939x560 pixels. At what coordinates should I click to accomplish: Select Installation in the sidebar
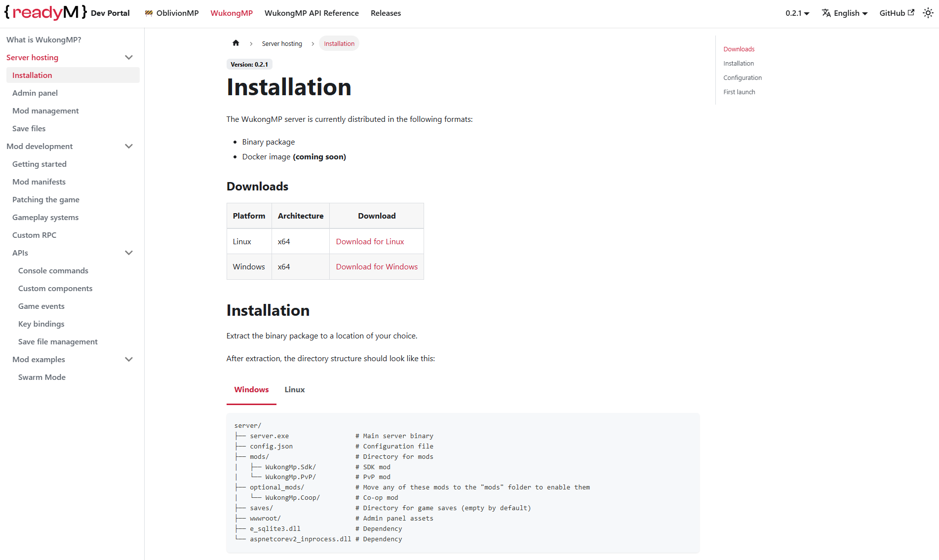point(73,75)
